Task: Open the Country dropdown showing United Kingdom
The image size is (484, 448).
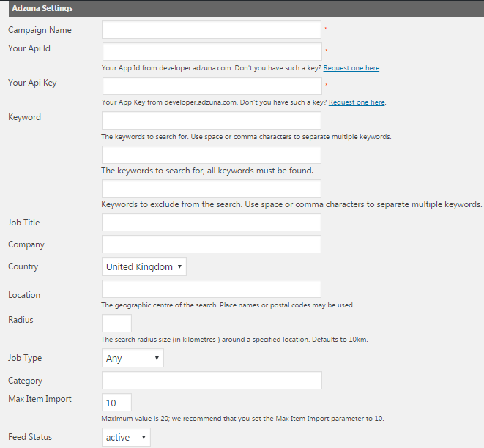Action: [144, 267]
